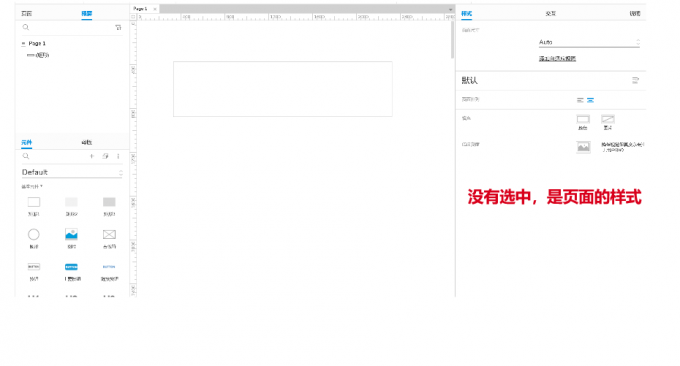Pick the image widget

point(72,235)
